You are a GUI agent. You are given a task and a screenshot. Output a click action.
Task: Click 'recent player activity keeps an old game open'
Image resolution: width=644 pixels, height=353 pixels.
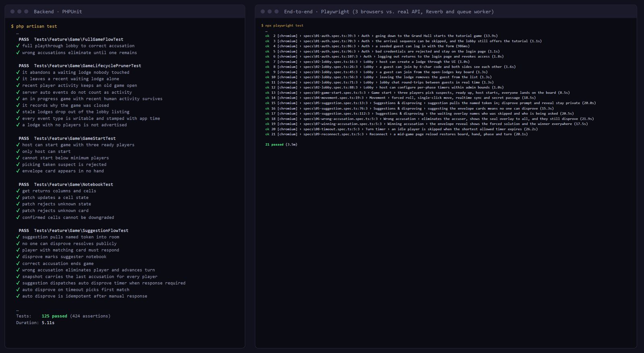click(80, 86)
